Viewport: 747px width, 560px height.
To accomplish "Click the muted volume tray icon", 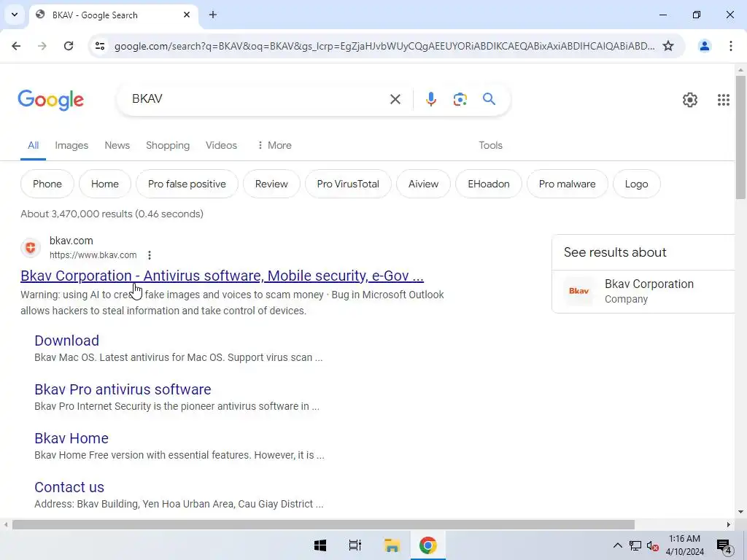I will pyautogui.click(x=653, y=545).
